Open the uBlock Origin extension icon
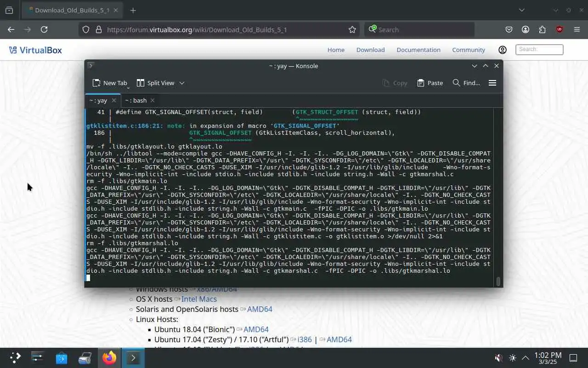The image size is (588, 368). pyautogui.click(x=559, y=29)
